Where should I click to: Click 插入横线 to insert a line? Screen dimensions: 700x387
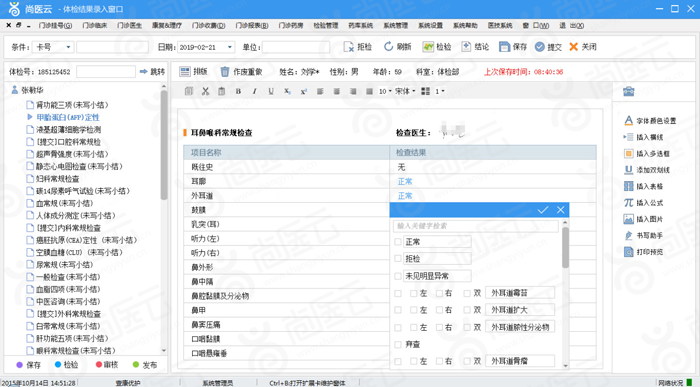pyautogui.click(x=643, y=137)
